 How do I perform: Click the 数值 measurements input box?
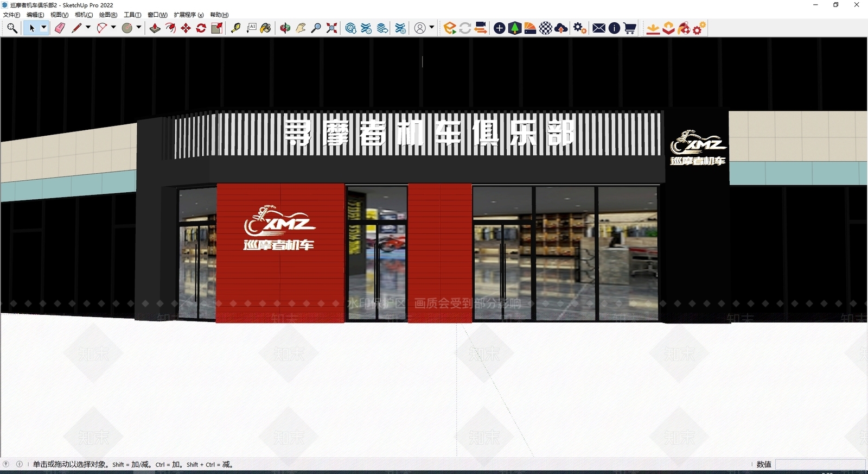(820, 464)
